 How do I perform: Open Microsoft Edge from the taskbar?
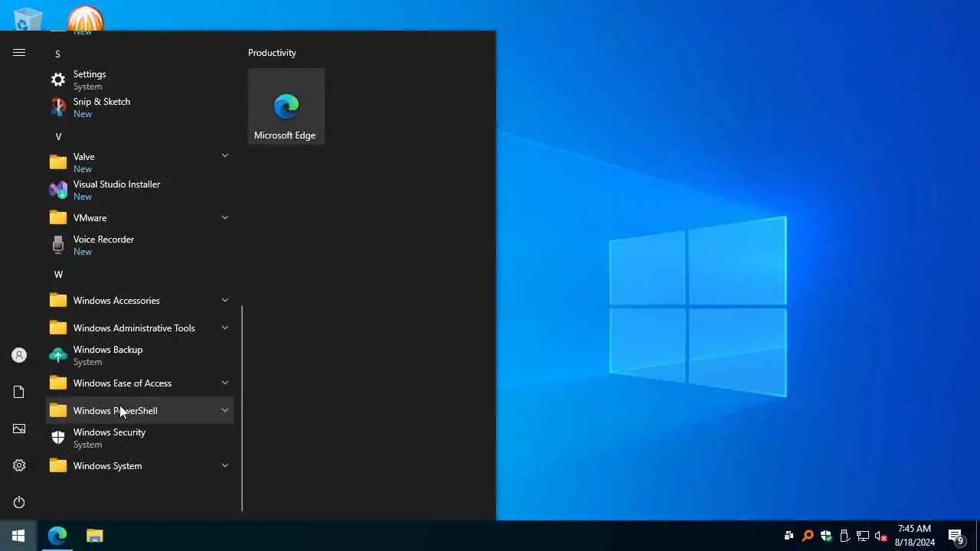click(57, 536)
